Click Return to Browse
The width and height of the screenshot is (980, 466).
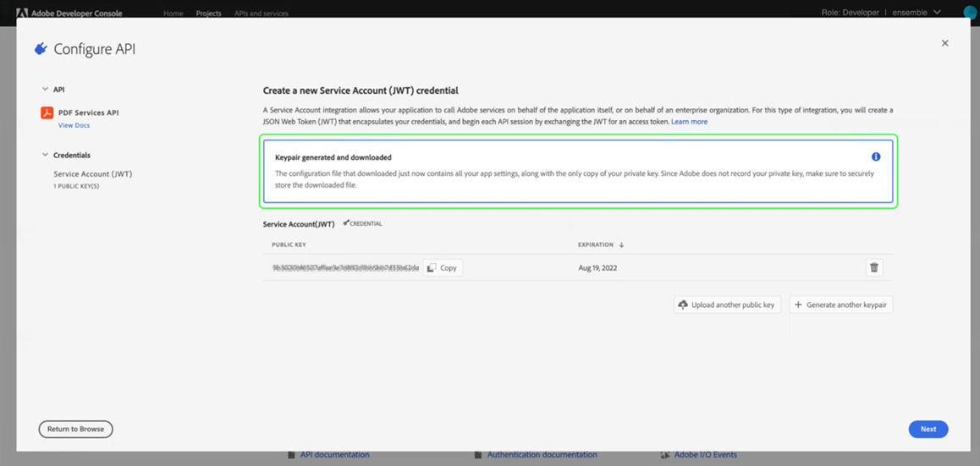click(x=75, y=429)
